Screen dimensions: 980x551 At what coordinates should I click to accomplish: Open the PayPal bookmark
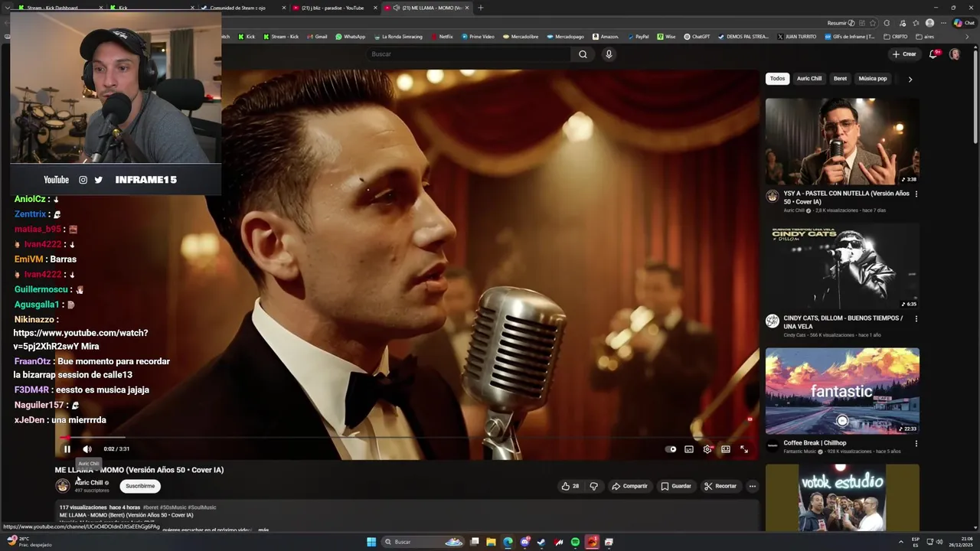point(638,37)
